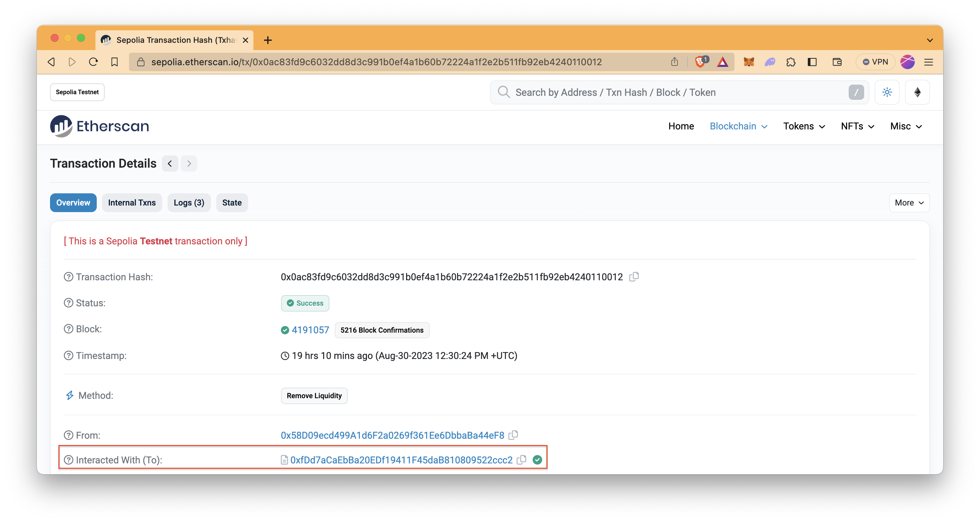The width and height of the screenshot is (980, 523).
Task: Switch to the Logs (3) tab
Action: [x=189, y=203]
